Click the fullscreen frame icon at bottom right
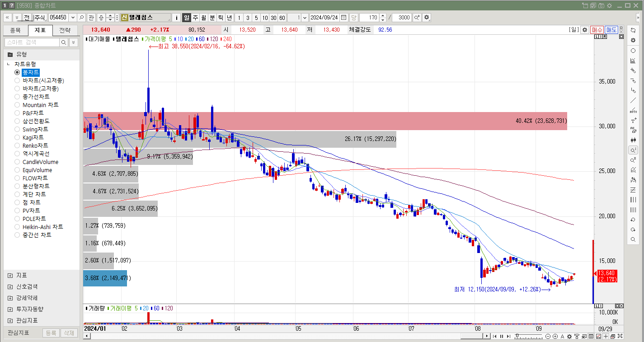Viewport: 644px width, 342px height. [620, 337]
